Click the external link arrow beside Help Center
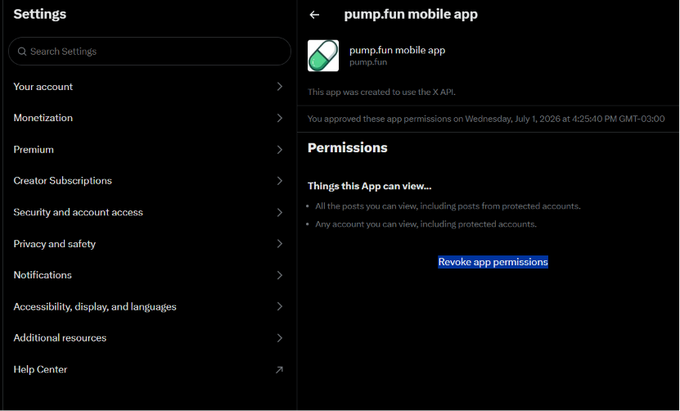Viewport: 680px width, 411px height. [280, 370]
